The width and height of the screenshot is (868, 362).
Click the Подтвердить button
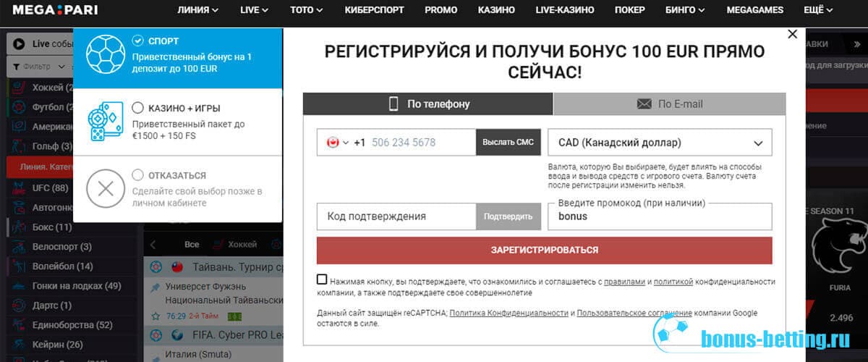click(x=508, y=216)
